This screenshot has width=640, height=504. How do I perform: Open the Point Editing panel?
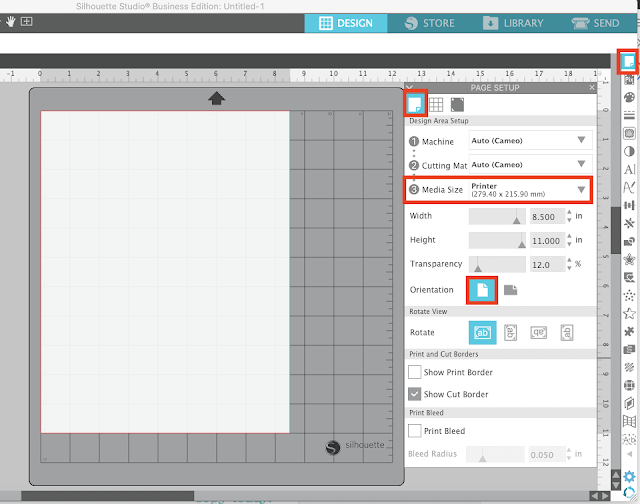629,187
